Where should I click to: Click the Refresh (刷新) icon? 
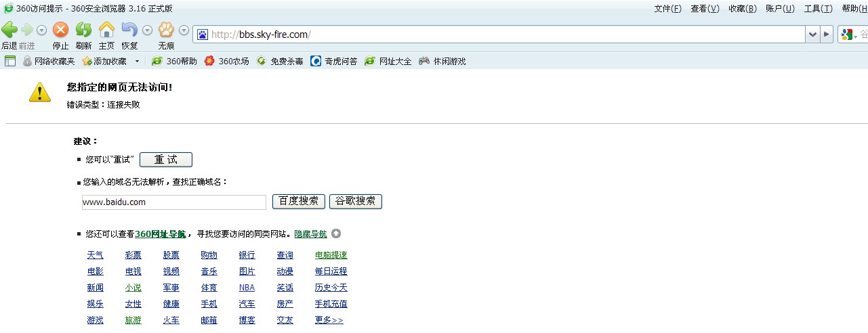tap(83, 30)
